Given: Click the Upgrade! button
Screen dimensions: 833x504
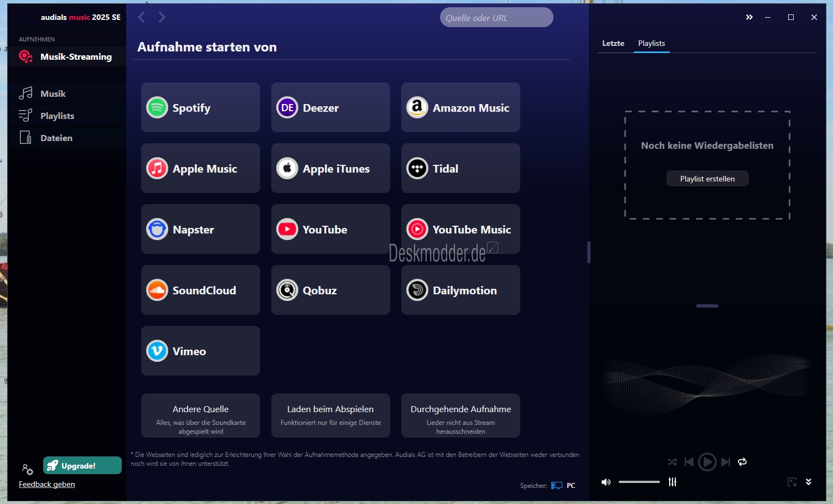Looking at the screenshot, I should [82, 465].
